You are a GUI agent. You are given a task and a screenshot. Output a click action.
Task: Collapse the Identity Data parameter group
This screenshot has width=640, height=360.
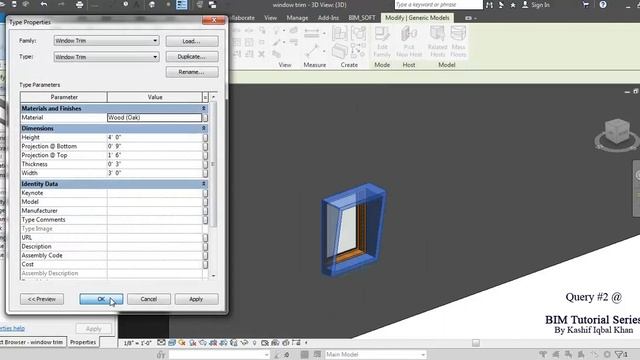[204, 184]
